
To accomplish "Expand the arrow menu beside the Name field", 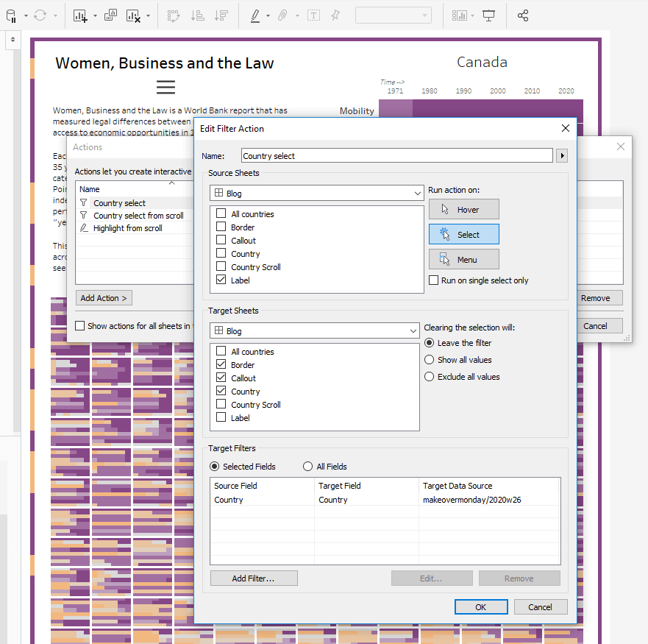I will pyautogui.click(x=563, y=156).
